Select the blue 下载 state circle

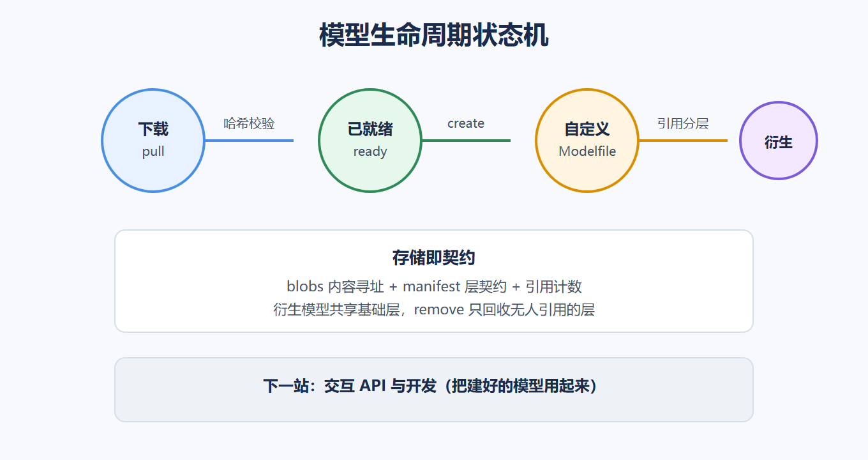153,141
